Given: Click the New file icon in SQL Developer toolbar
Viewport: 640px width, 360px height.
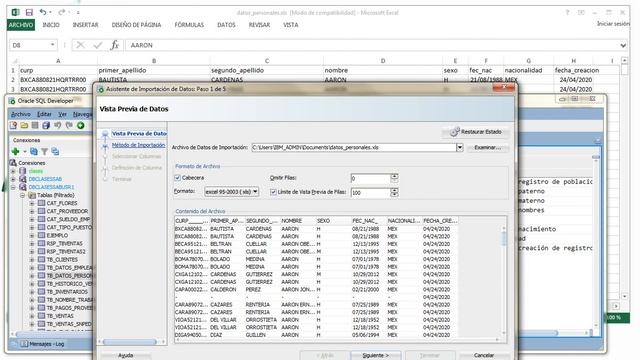Looking at the screenshot, I should (x=13, y=125).
